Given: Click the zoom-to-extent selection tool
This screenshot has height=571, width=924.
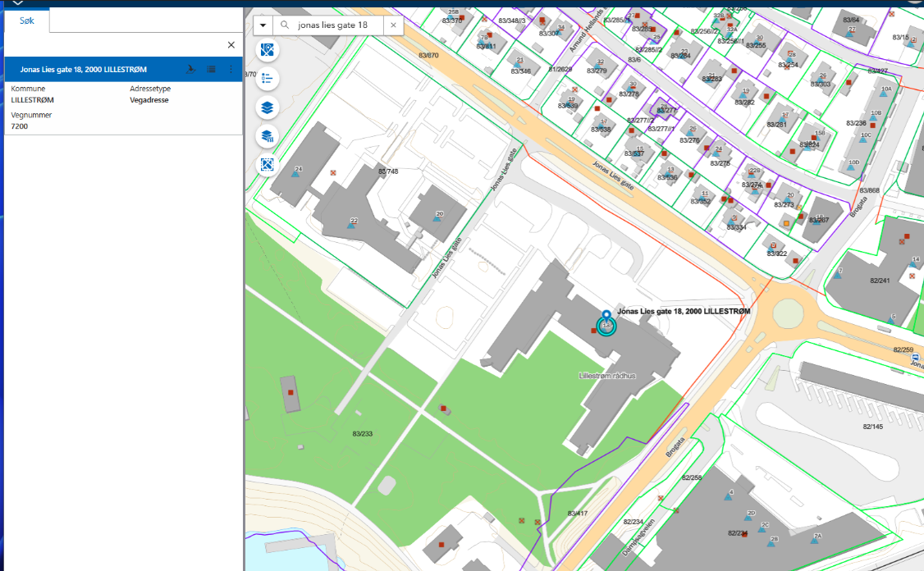Looking at the screenshot, I should (267, 165).
